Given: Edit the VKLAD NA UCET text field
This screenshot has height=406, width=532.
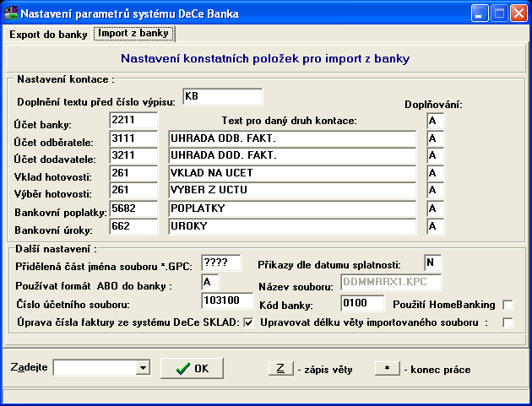Looking at the screenshot, I should point(292,173).
